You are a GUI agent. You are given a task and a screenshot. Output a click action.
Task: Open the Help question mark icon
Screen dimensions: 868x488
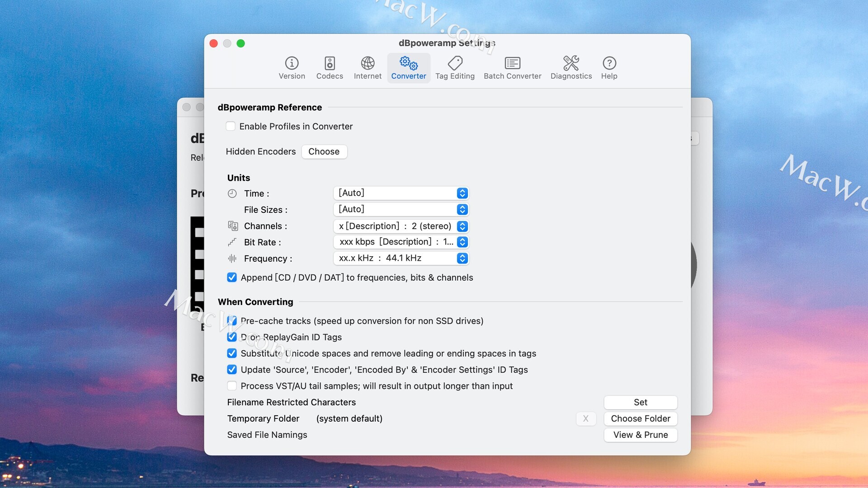point(609,63)
